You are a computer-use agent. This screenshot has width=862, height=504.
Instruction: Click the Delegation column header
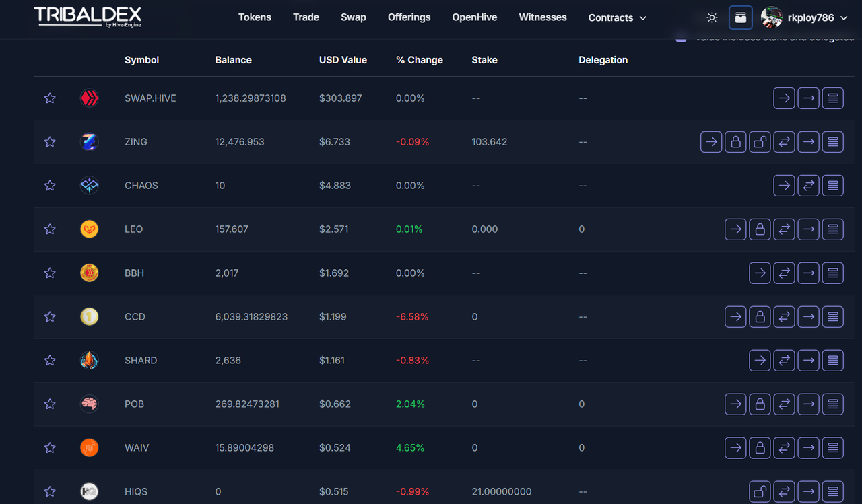(x=603, y=60)
